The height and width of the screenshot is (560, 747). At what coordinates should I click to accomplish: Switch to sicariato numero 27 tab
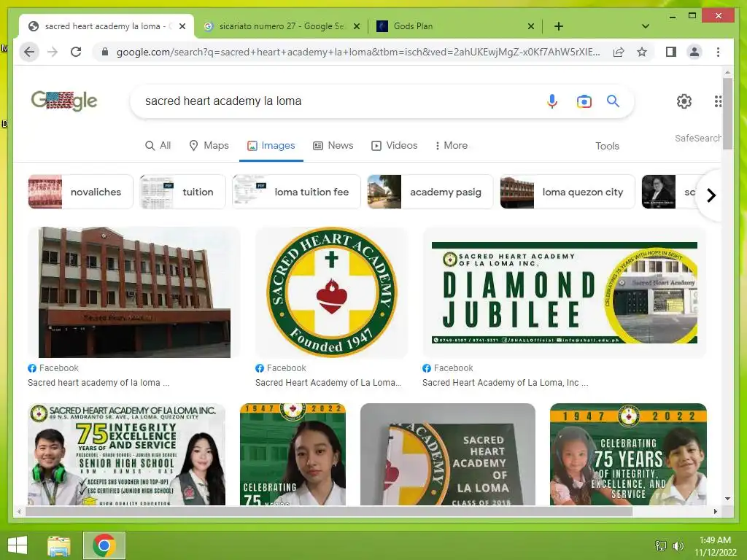click(x=281, y=26)
